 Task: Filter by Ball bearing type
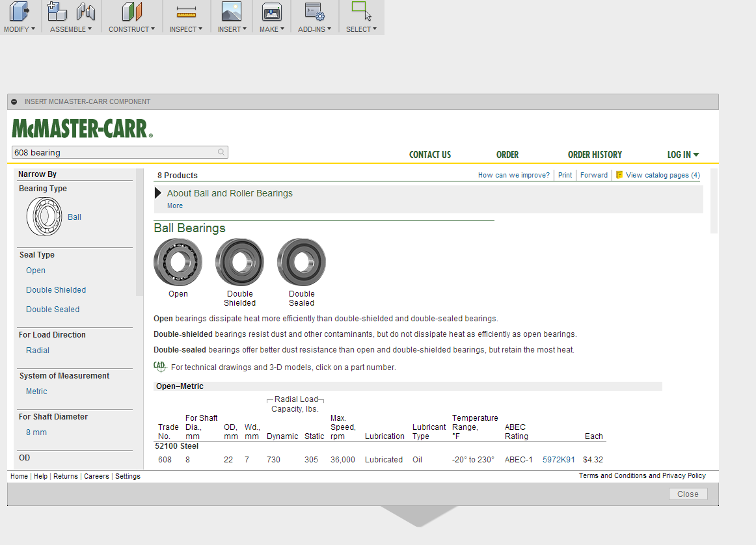(74, 217)
